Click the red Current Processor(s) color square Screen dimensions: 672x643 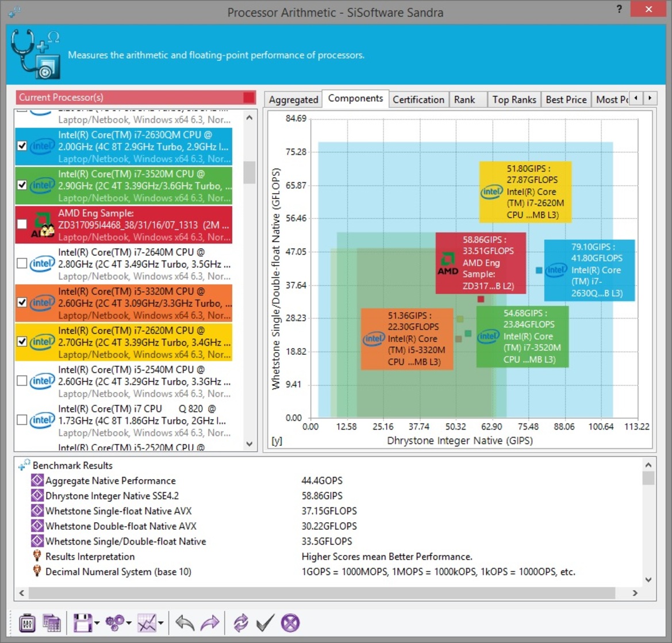pyautogui.click(x=249, y=97)
